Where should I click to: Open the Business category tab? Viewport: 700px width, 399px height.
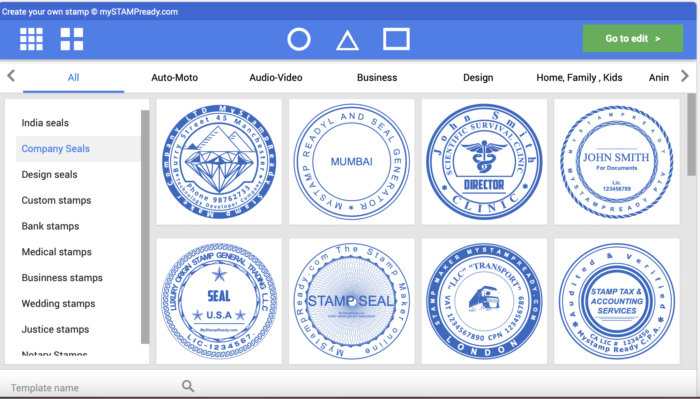point(377,78)
